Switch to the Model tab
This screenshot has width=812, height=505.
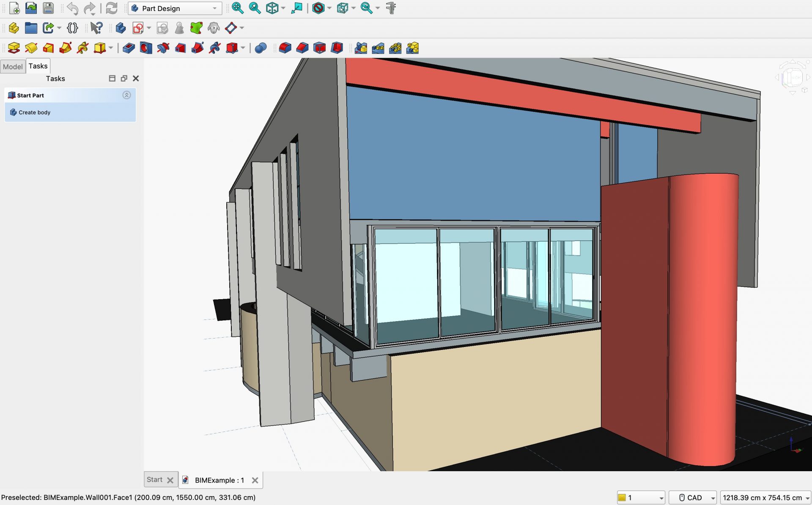[x=13, y=66]
